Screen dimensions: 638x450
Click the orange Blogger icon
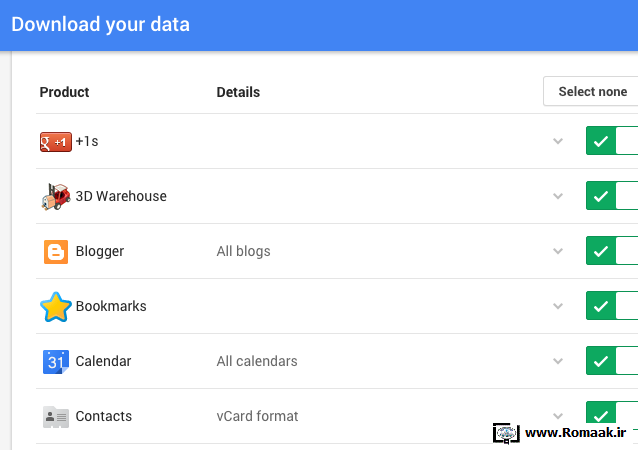(56, 251)
